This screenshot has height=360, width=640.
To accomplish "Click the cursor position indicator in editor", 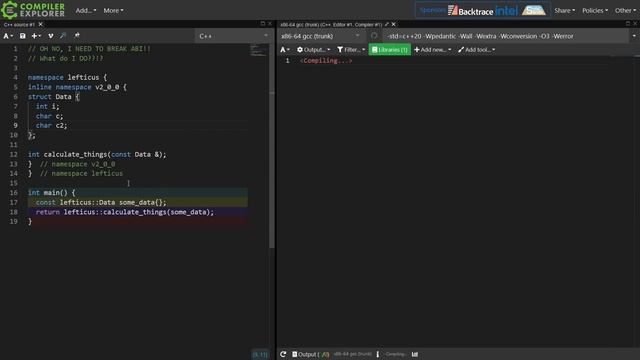I will pos(260,354).
